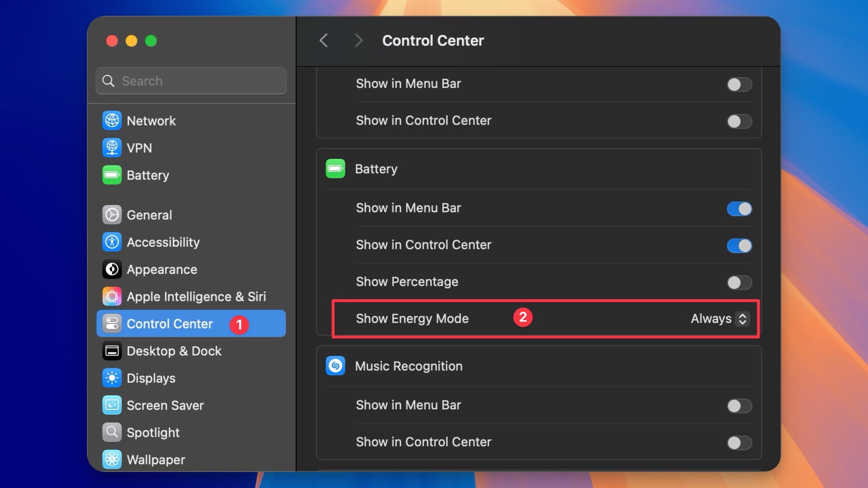The width and height of the screenshot is (868, 488).
Task: Click the Displays sun icon
Action: click(x=112, y=378)
